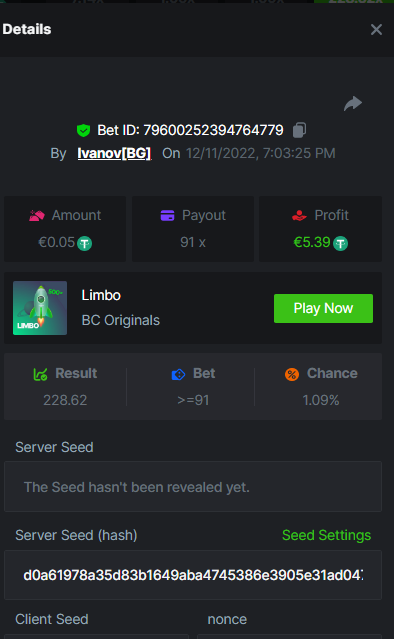Image resolution: width=394 pixels, height=639 pixels.
Task: Open Seed Settings
Action: click(x=326, y=535)
